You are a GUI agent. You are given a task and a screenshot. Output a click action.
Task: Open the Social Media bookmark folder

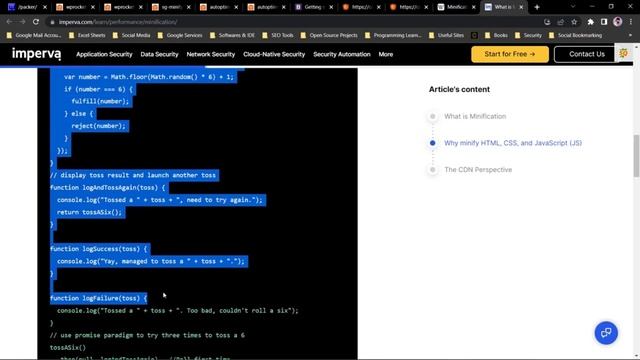point(131,36)
